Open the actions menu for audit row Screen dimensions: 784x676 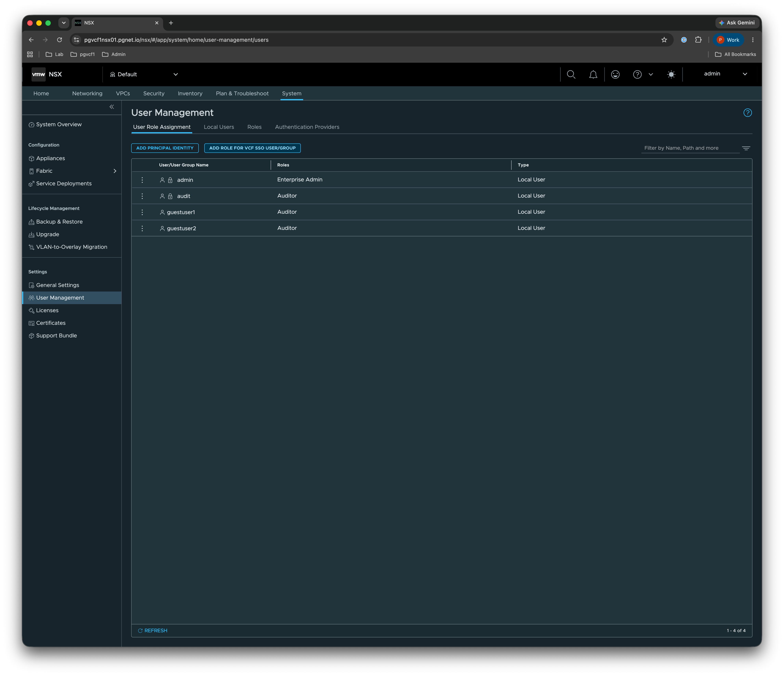(142, 196)
